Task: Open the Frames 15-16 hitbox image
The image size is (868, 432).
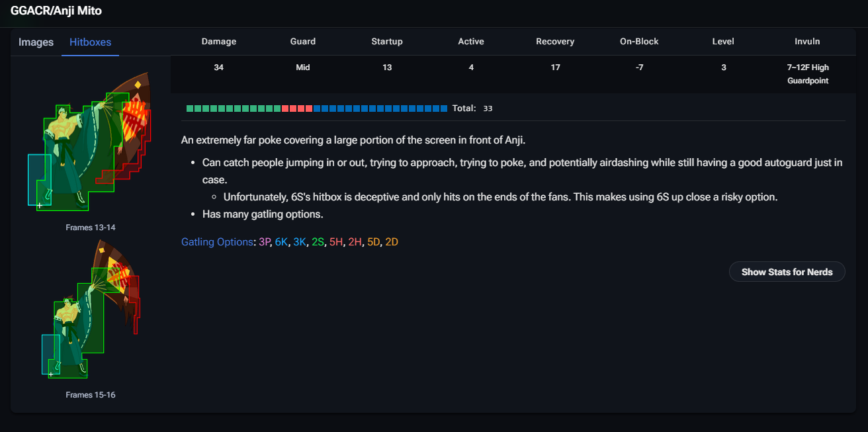Action: (x=91, y=310)
